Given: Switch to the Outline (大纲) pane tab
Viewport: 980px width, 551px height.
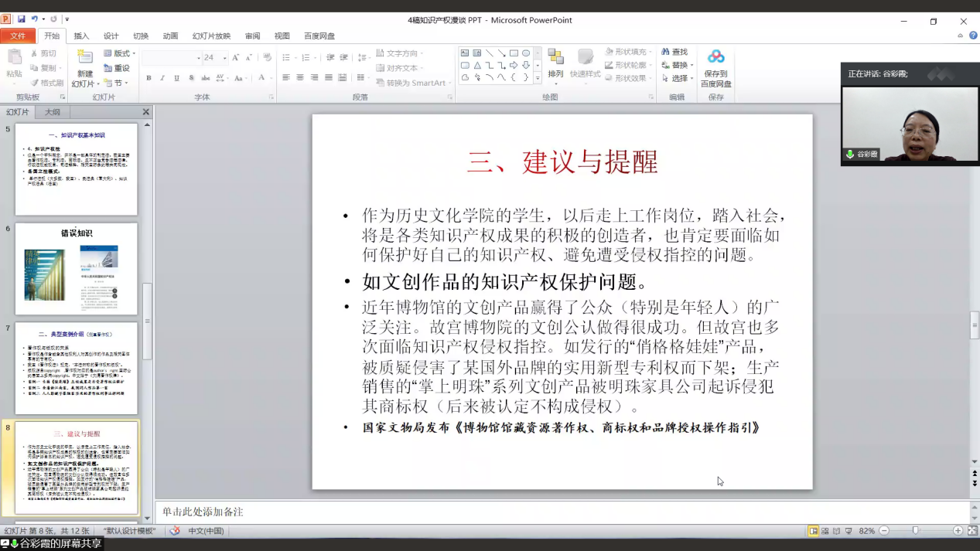Looking at the screenshot, I should (52, 112).
